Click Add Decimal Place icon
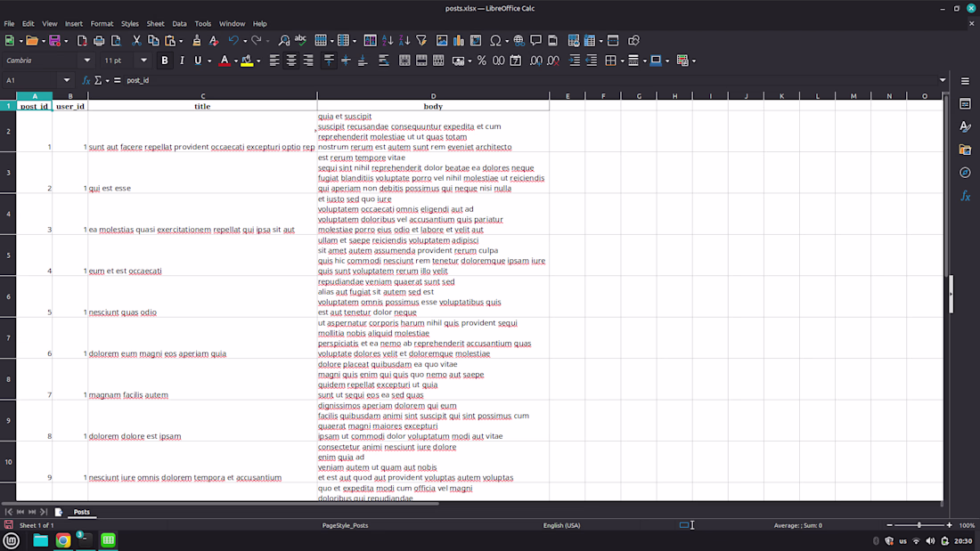The height and width of the screenshot is (551, 980). click(536, 61)
